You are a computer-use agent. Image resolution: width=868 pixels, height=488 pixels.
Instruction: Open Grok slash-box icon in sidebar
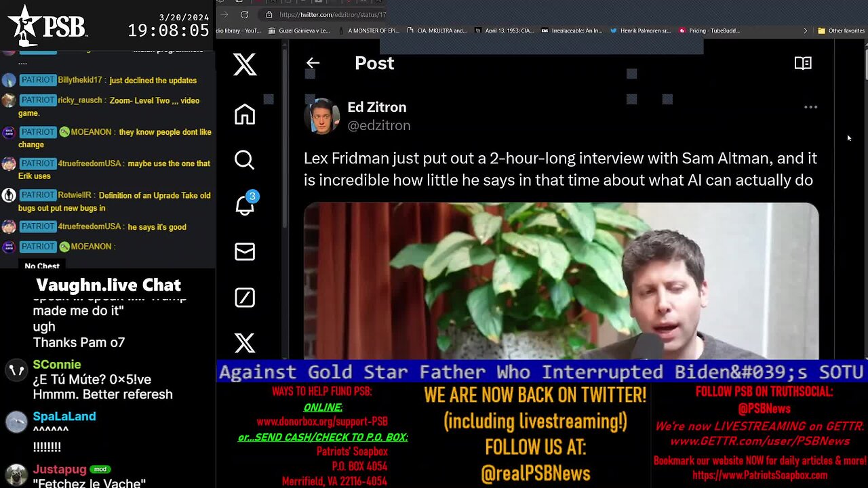click(x=245, y=298)
